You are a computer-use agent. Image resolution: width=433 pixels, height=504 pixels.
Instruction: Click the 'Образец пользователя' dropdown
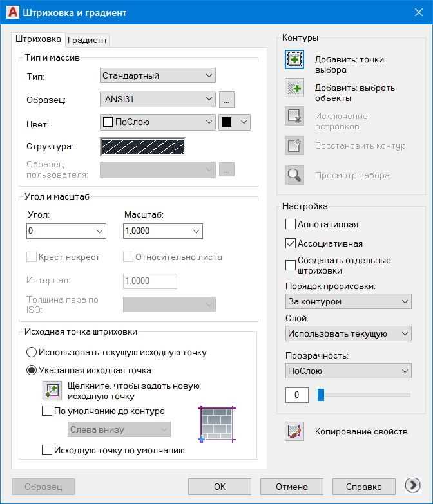point(158,169)
